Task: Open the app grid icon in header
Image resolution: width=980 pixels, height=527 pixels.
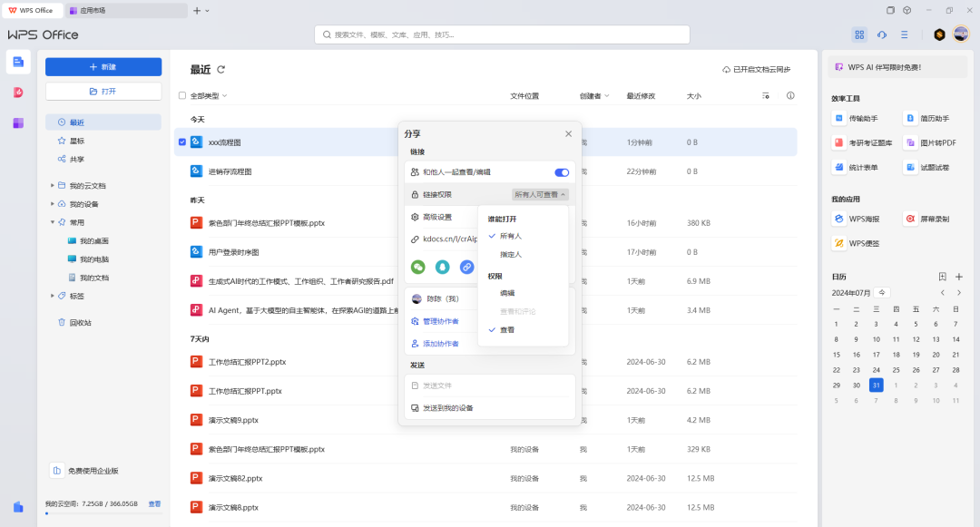Action: click(x=859, y=35)
